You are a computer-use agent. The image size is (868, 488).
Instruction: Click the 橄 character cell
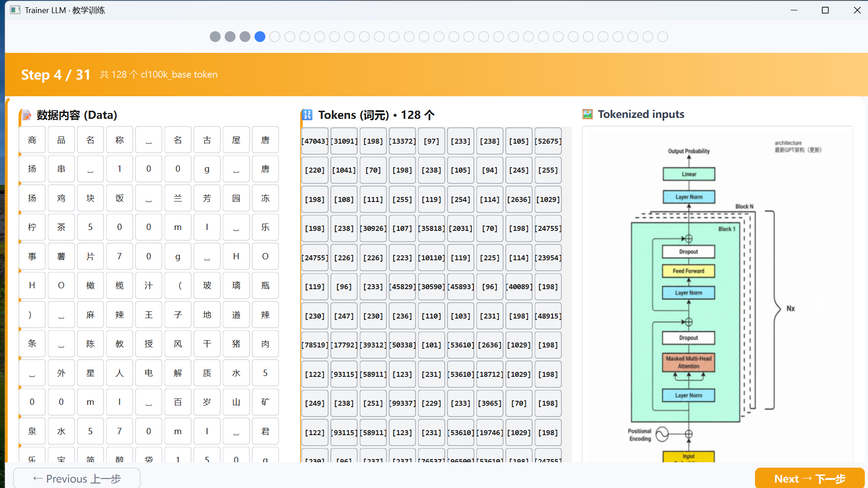pos(90,286)
